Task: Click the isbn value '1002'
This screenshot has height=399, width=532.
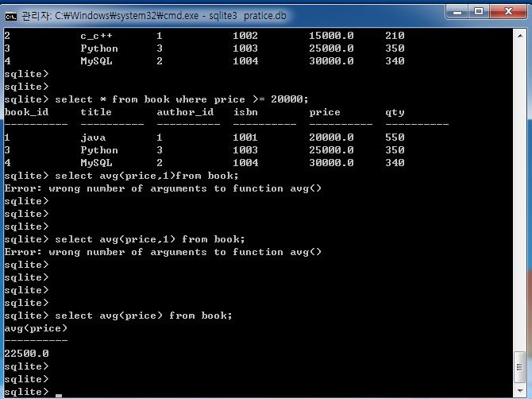Action: [x=245, y=36]
